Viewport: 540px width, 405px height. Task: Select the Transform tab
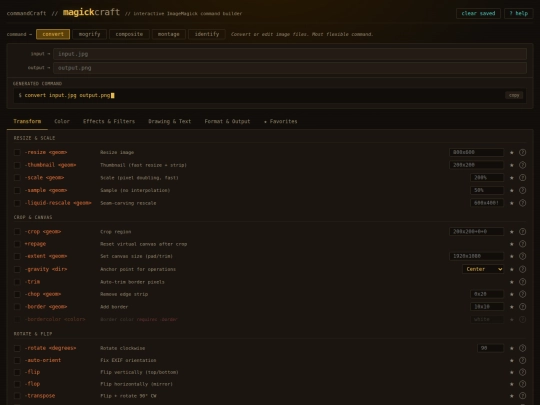[27, 121]
